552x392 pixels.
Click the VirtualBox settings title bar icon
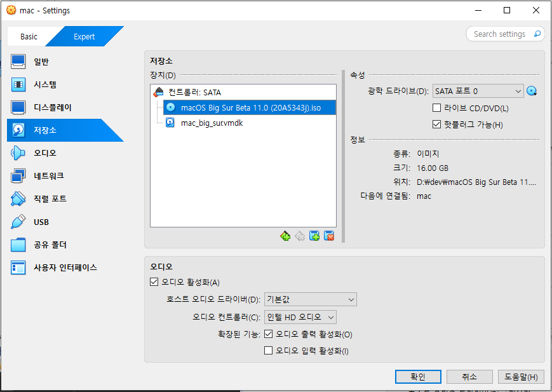click(11, 10)
